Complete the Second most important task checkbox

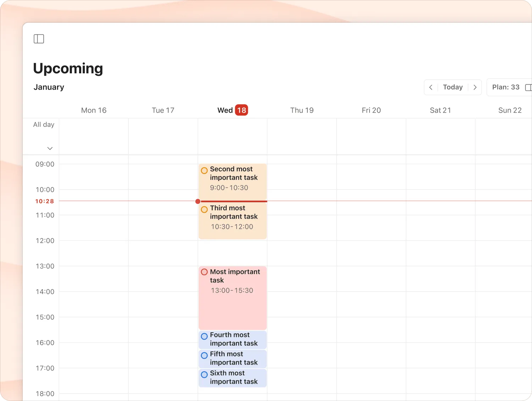204,171
